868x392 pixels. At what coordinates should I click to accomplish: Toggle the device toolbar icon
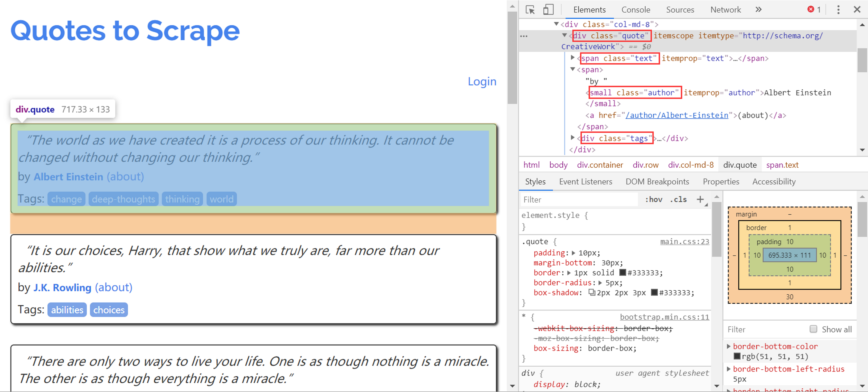click(x=548, y=10)
